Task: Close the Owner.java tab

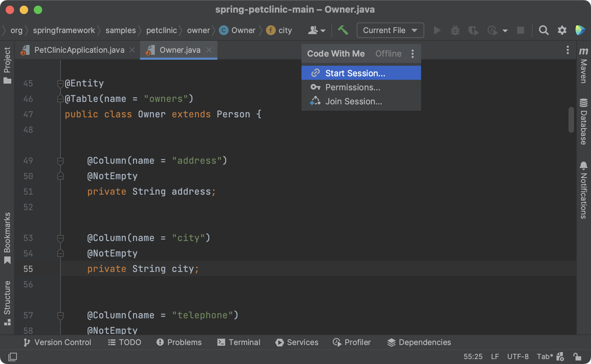Action: click(x=209, y=50)
